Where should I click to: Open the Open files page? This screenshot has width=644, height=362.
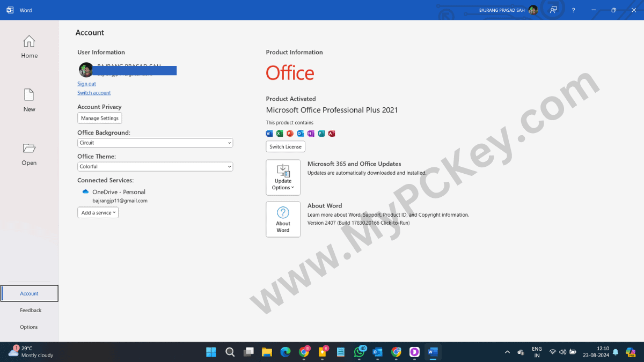pyautogui.click(x=29, y=154)
